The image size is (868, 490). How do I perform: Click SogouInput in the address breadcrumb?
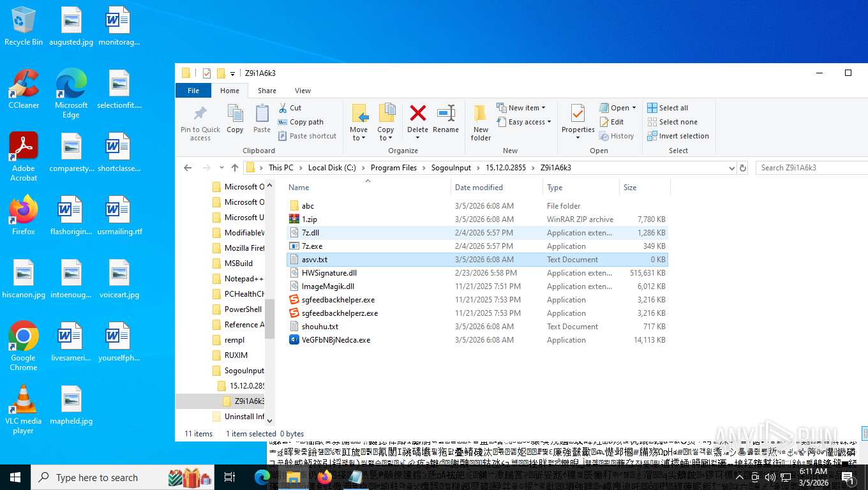(451, 168)
